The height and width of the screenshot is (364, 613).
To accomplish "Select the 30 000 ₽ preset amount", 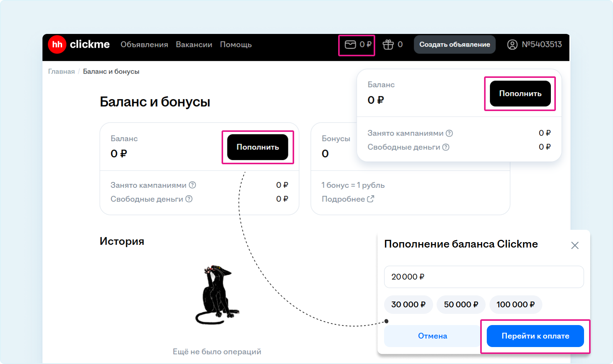I will pyautogui.click(x=408, y=305).
